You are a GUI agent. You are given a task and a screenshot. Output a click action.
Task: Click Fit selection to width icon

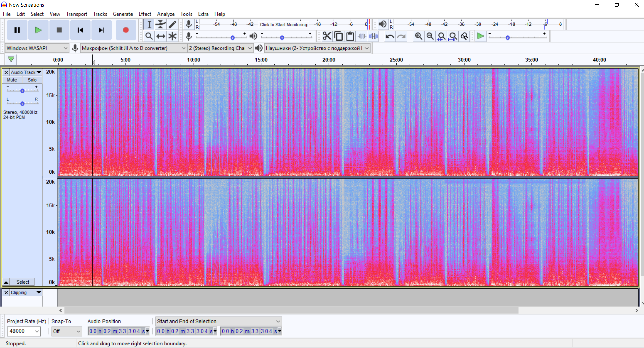(x=441, y=36)
